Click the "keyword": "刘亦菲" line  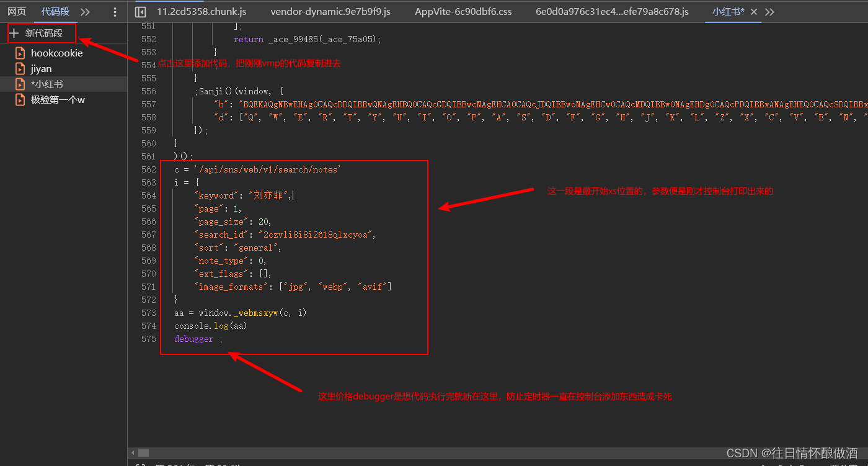243,195
